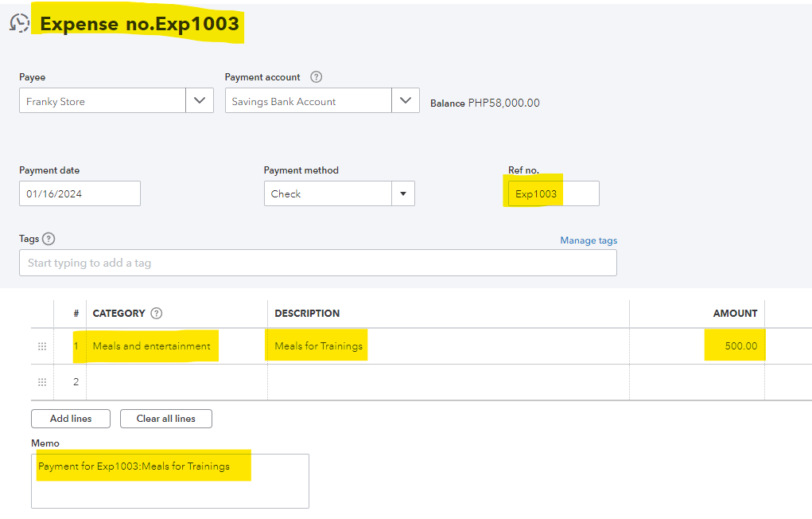The width and height of the screenshot is (812, 519).
Task: Open the Payment account dropdown arrow
Action: pos(406,101)
